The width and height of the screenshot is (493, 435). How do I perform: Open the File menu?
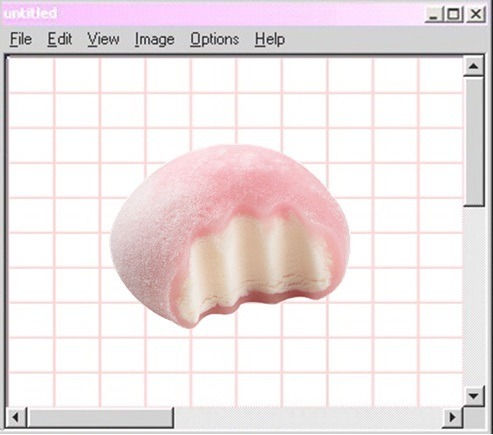click(21, 39)
